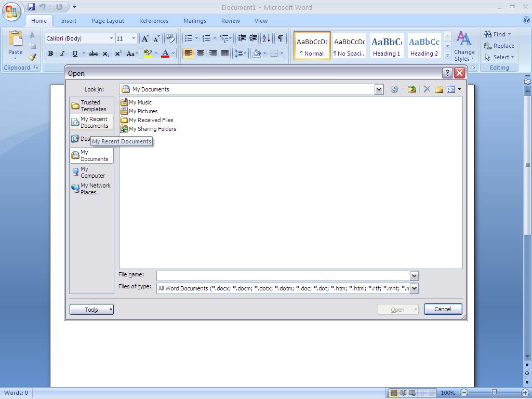Select My Pictures folder
This screenshot has width=532, height=399.
pyautogui.click(x=139, y=111)
